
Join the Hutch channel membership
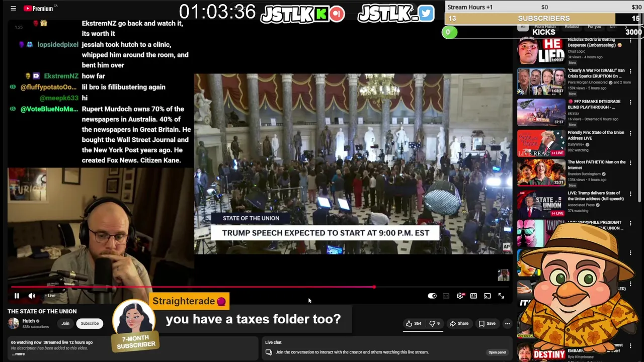pyautogui.click(x=65, y=323)
